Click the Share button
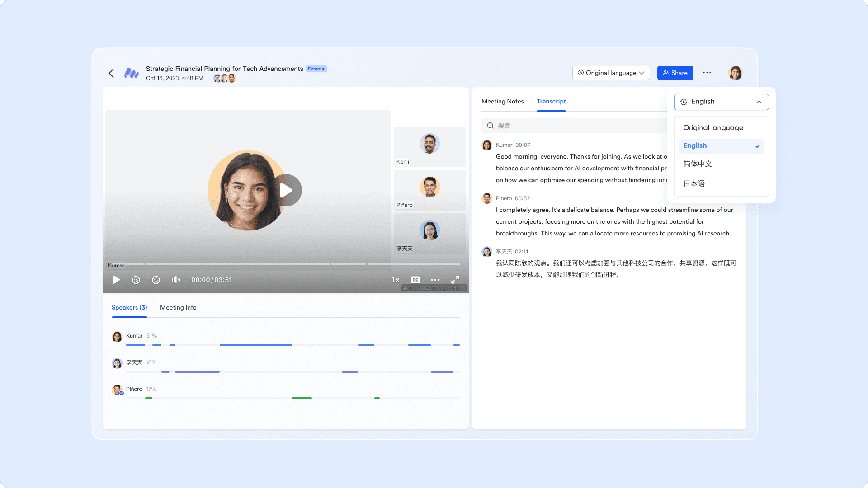The height and width of the screenshot is (488, 868). point(675,73)
